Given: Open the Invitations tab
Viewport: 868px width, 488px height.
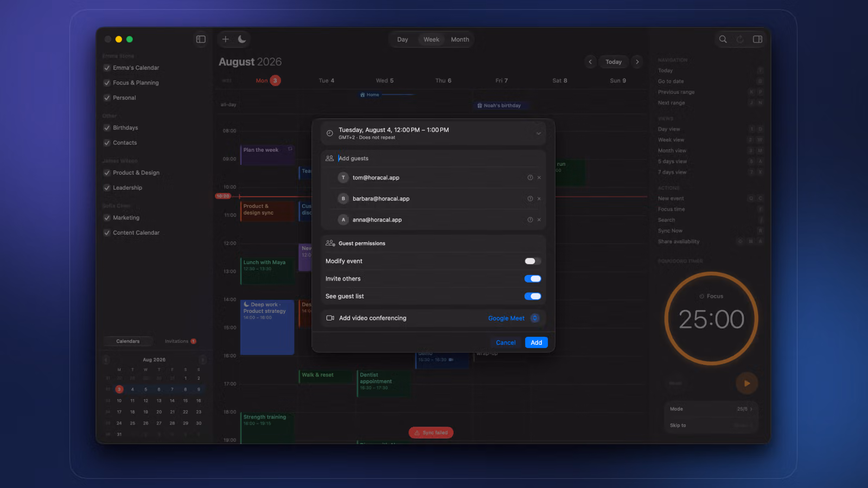Looking at the screenshot, I should click(x=180, y=341).
